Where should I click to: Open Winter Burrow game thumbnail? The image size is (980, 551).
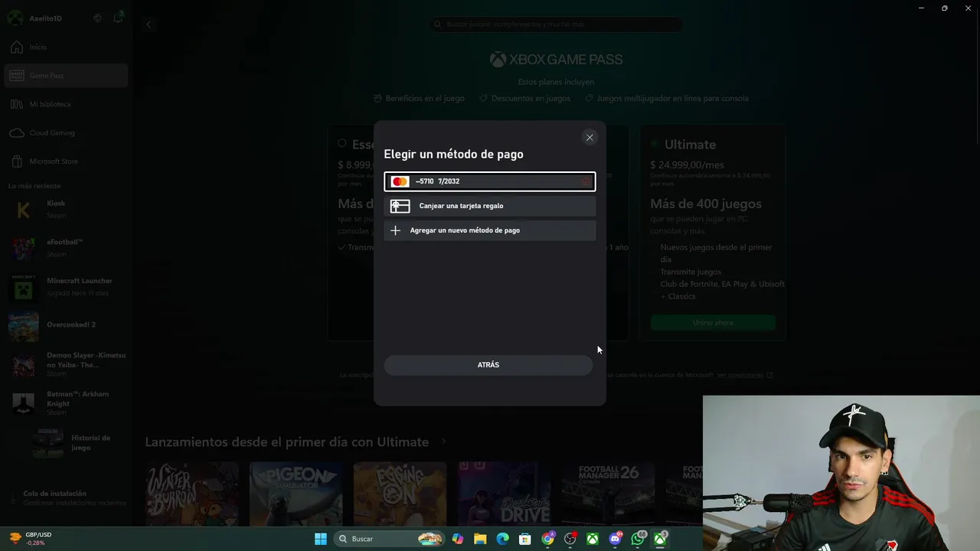pos(192,493)
